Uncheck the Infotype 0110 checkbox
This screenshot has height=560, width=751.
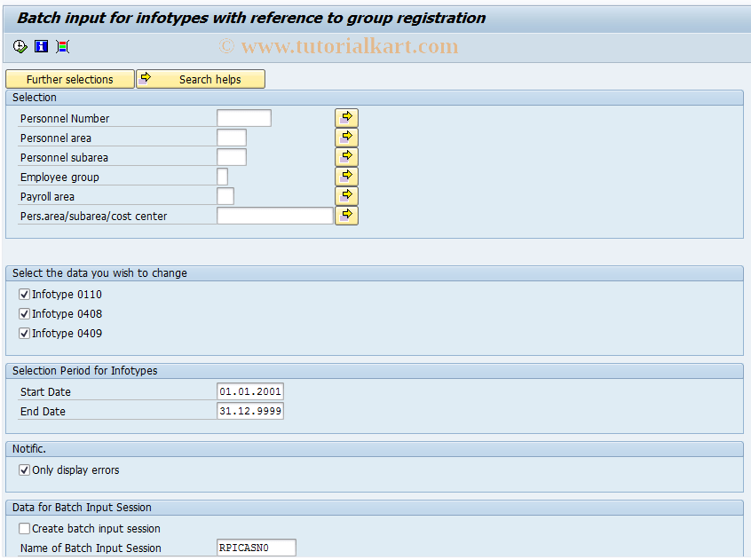pyautogui.click(x=24, y=294)
